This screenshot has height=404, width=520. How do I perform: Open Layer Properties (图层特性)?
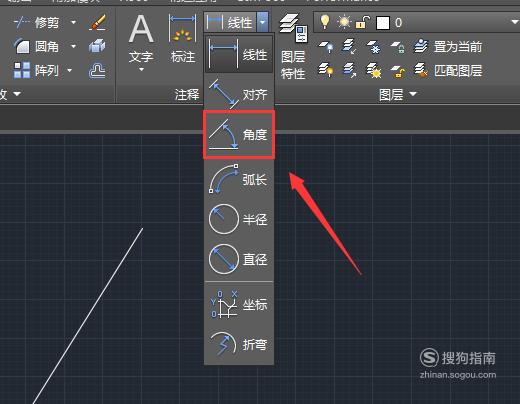click(x=293, y=47)
